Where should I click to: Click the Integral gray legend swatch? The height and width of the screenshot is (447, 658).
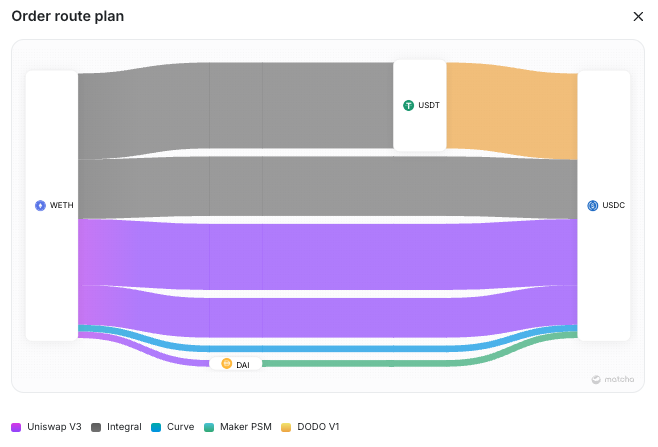pyautogui.click(x=96, y=427)
